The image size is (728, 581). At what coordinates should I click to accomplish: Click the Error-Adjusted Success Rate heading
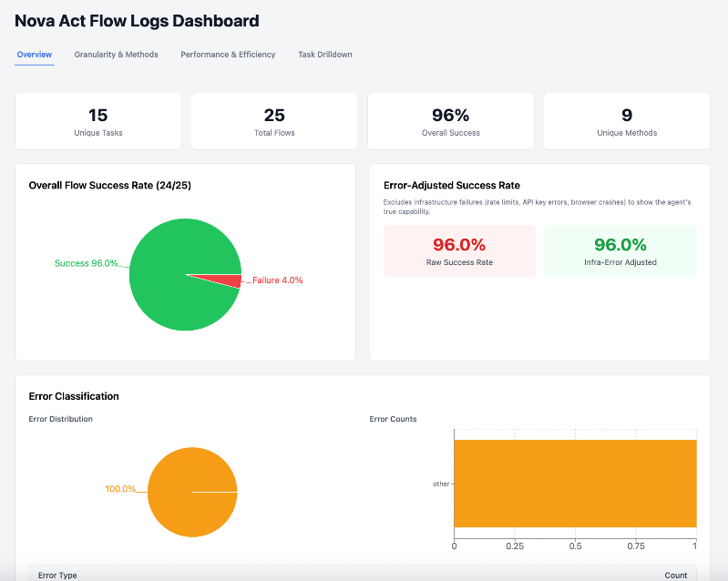452,185
